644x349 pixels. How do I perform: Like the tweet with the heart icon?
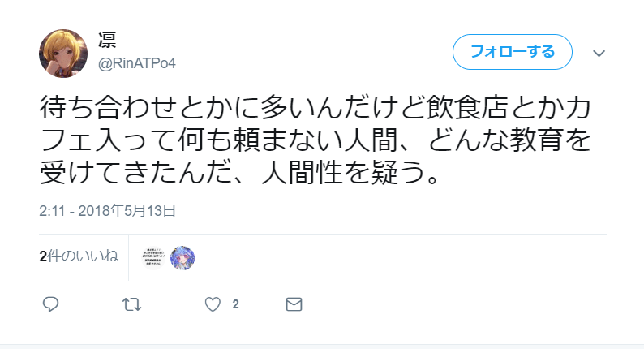click(213, 304)
